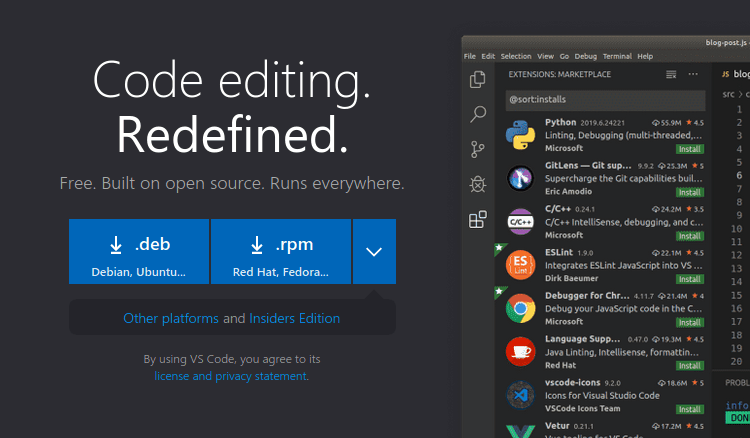Install the ESLint extension

click(x=690, y=279)
